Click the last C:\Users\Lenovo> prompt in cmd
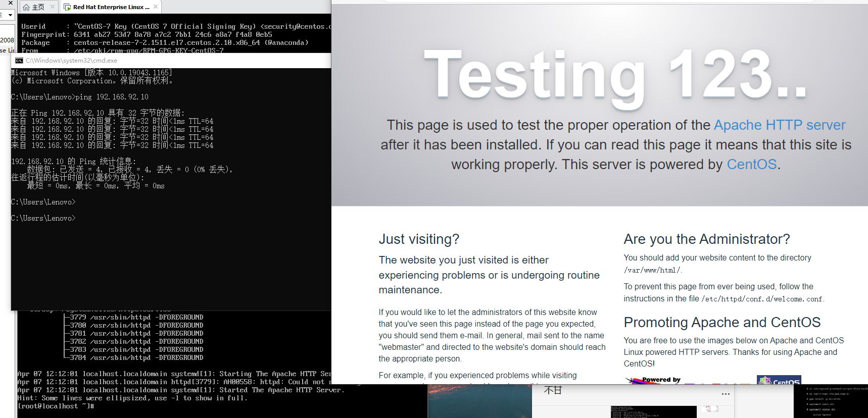Viewport: 868px width, 418px height. [43, 218]
